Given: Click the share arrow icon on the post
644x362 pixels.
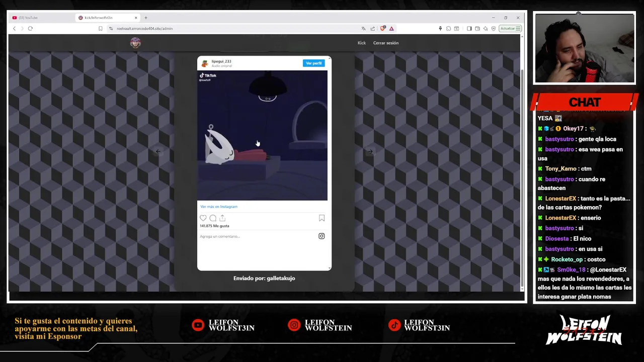Looking at the screenshot, I should point(222,218).
